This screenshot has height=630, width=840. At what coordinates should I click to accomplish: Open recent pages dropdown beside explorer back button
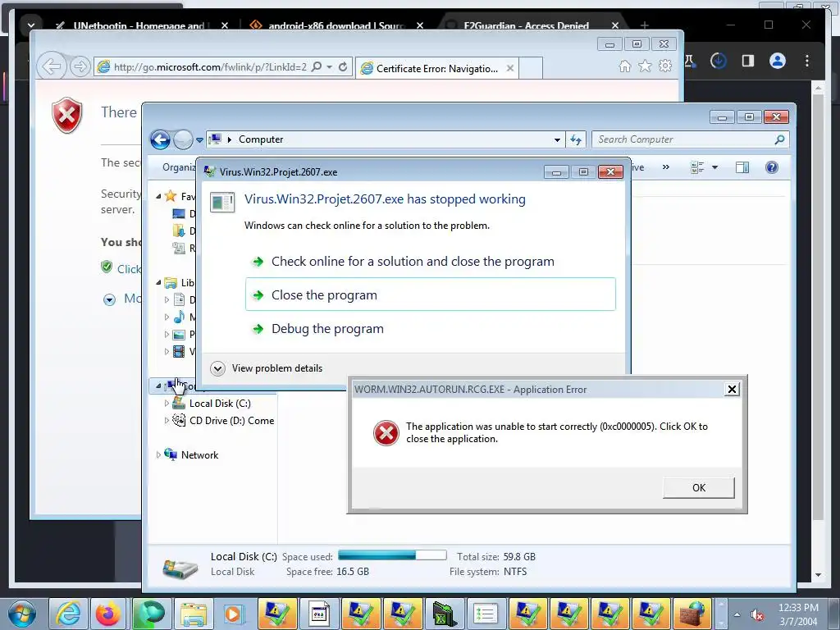coord(199,139)
